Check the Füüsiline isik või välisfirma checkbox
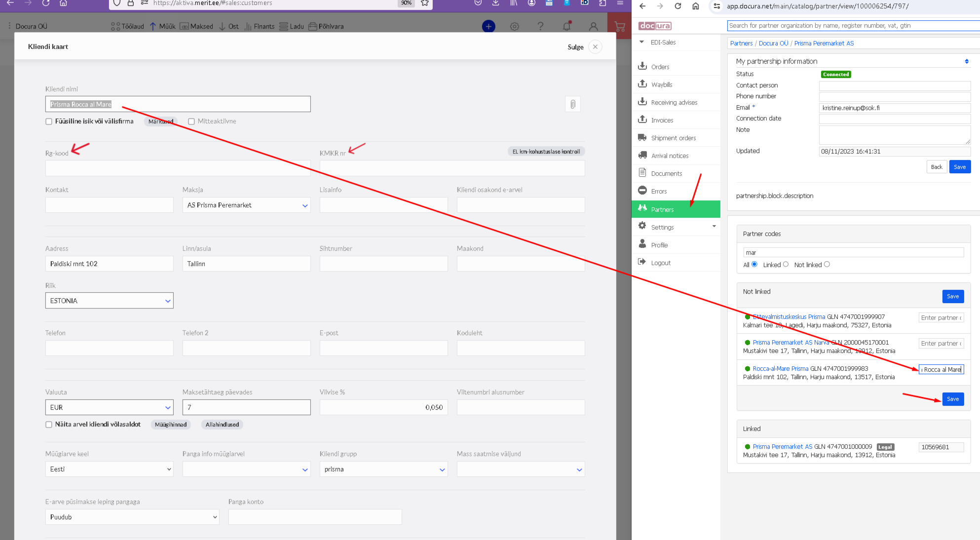Viewport: 980px width, 540px height. (x=49, y=121)
